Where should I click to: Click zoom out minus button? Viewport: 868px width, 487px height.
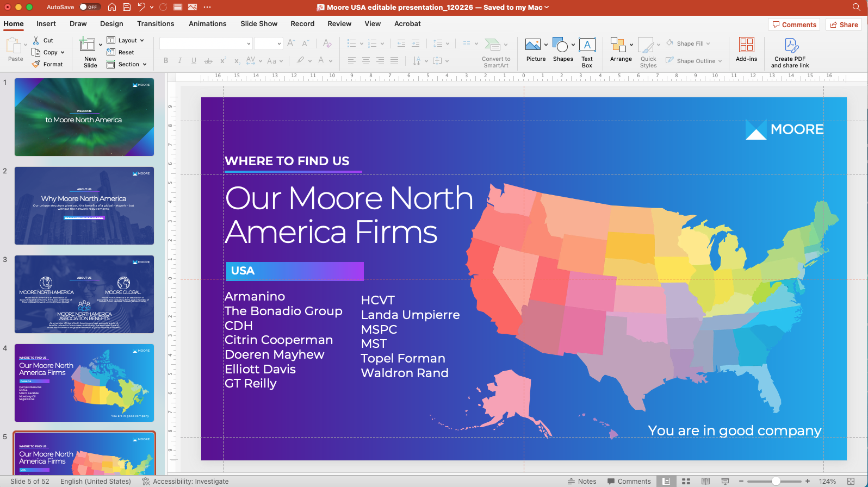[741, 481]
